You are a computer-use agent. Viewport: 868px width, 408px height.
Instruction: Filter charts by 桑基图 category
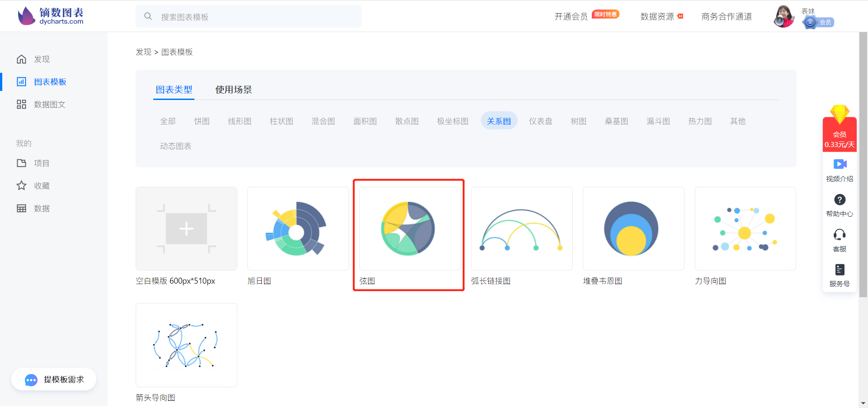pyautogui.click(x=616, y=121)
